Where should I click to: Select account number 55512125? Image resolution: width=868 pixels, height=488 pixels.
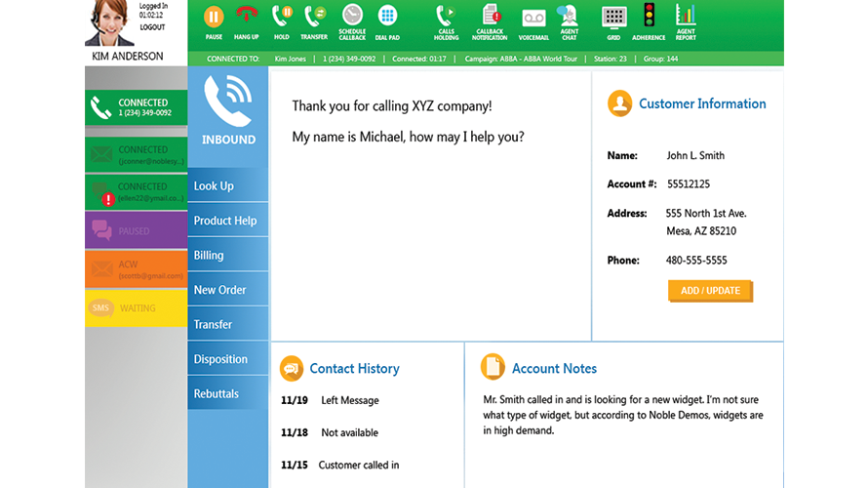[689, 183]
